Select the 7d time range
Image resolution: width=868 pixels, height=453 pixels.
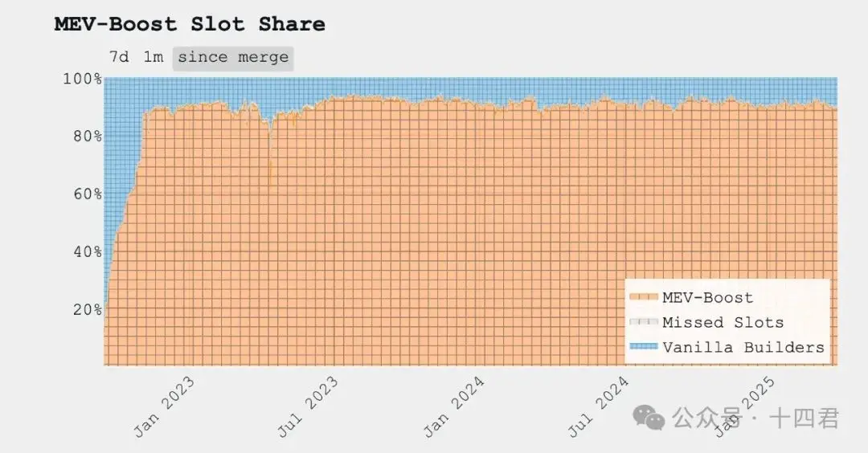tap(119, 58)
